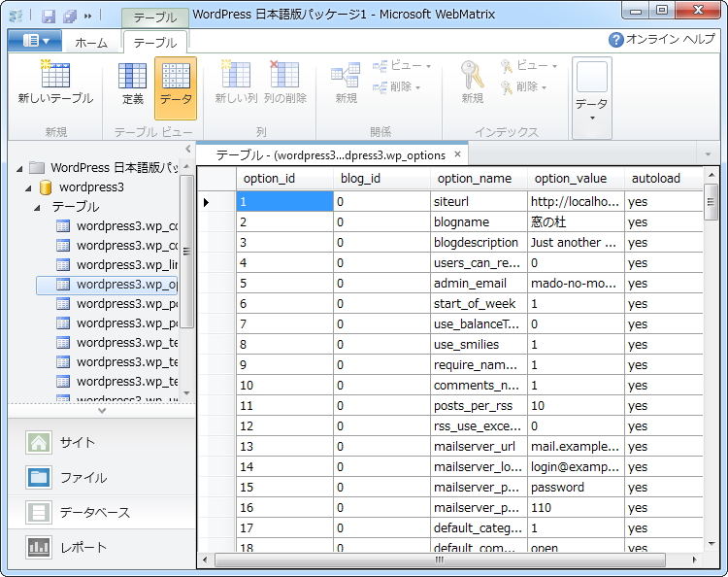Select the cell containing 窓の杜
The width and height of the screenshot is (728, 577).
[576, 222]
